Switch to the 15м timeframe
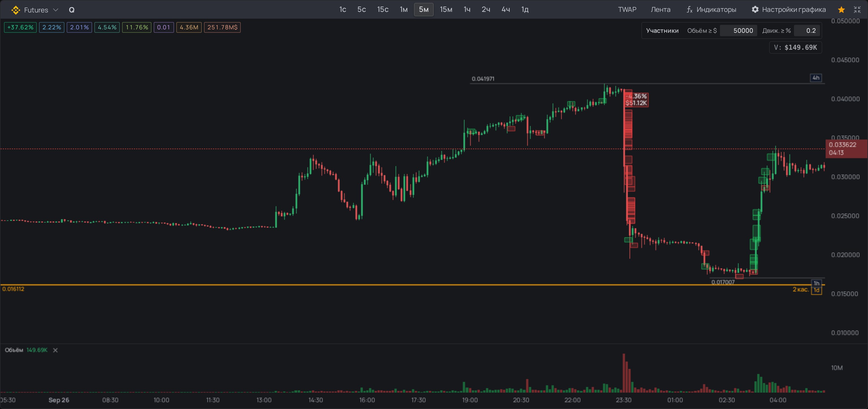Image resolution: width=868 pixels, height=409 pixels. point(446,9)
